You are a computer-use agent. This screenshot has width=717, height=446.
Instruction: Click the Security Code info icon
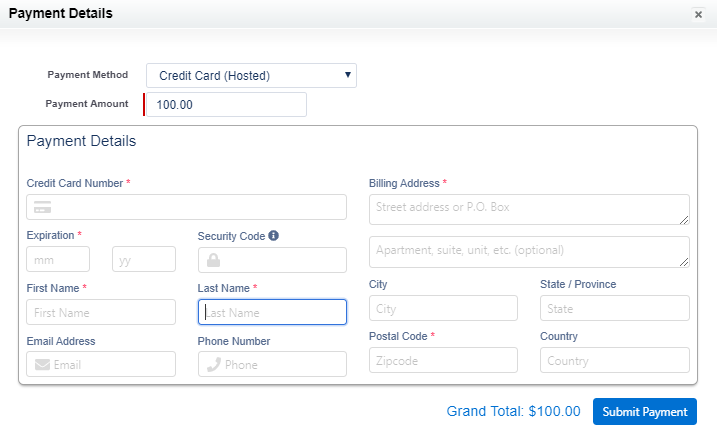click(x=273, y=236)
